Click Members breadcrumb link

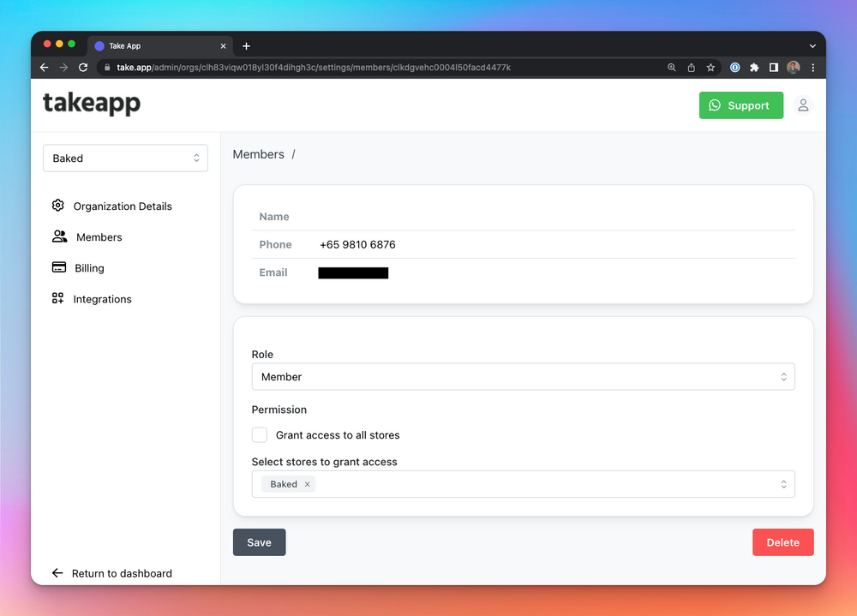coord(258,155)
